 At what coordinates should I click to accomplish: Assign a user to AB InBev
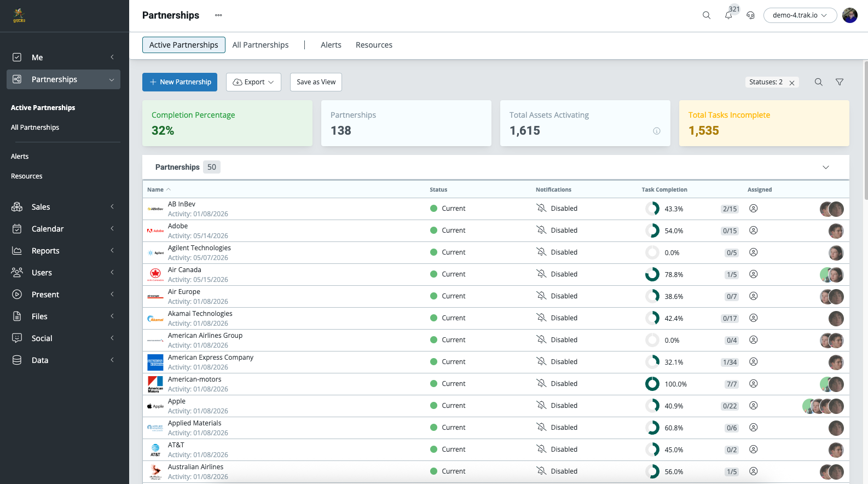[x=754, y=209]
